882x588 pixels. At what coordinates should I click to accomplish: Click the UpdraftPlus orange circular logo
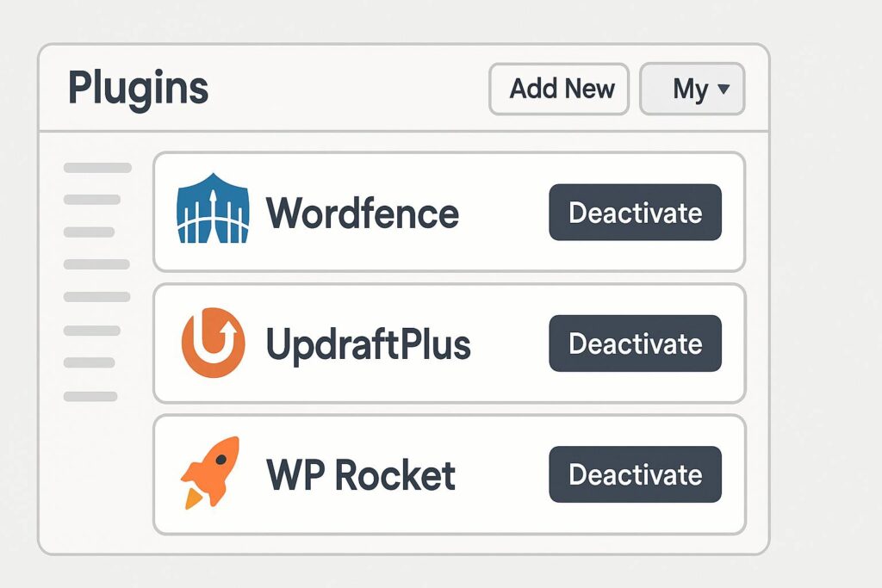tap(213, 343)
